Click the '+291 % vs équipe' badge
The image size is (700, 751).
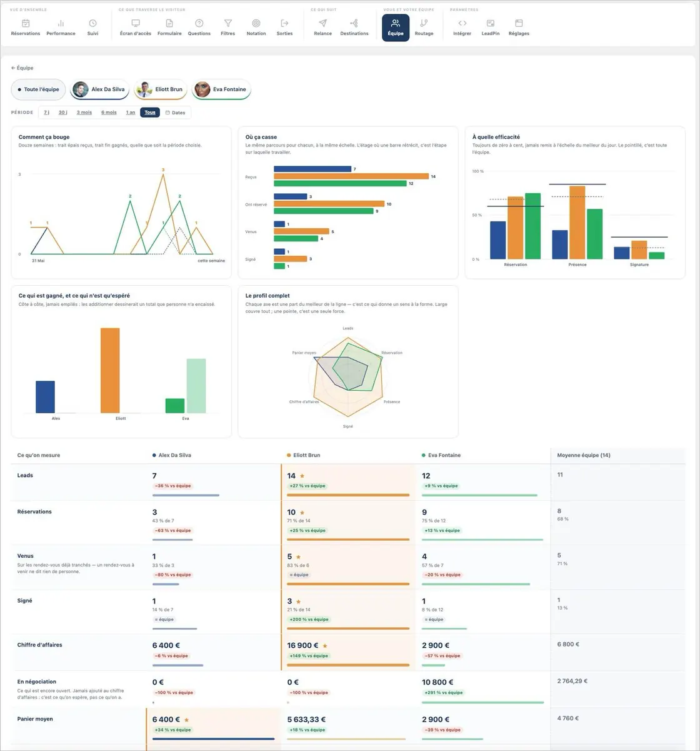click(443, 693)
